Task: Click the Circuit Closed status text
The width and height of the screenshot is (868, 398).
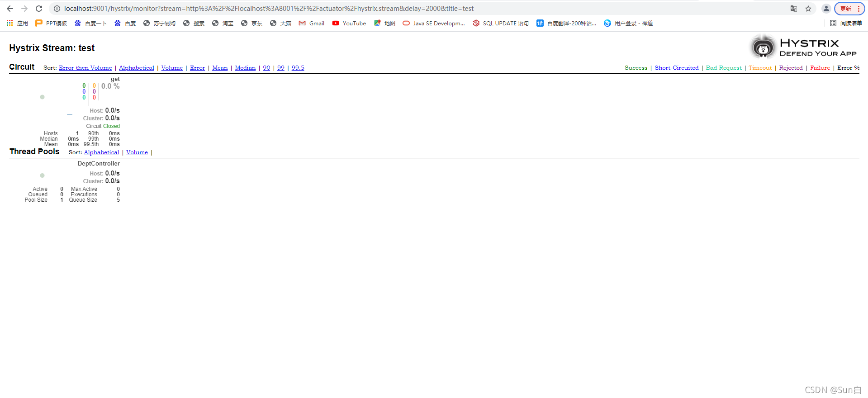Action: [x=103, y=126]
